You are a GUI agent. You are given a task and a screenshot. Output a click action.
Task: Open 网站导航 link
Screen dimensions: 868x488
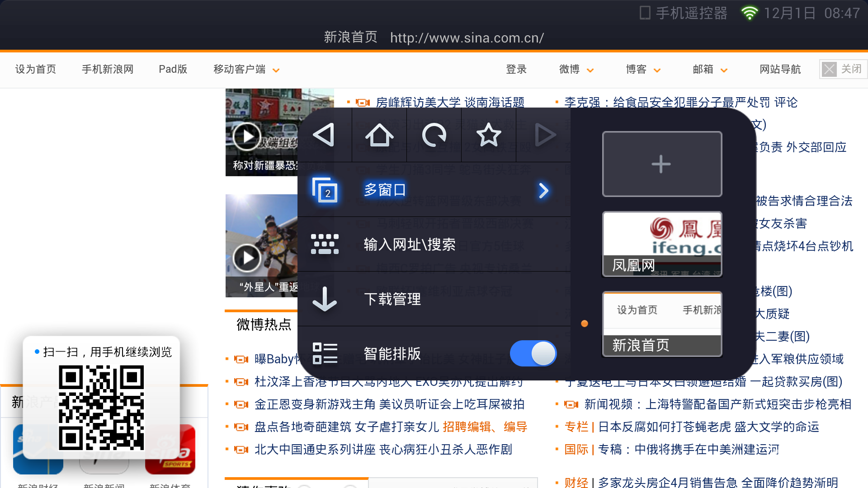click(x=780, y=69)
